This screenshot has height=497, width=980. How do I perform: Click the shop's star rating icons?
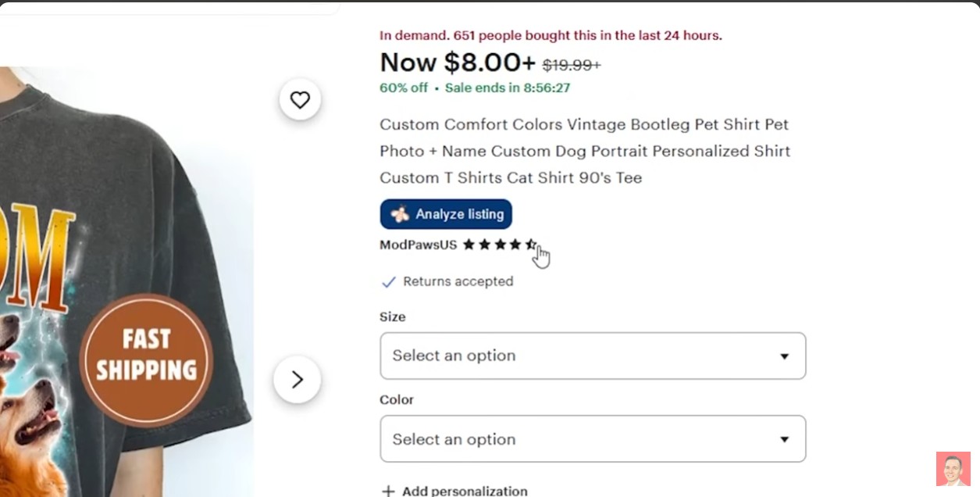[x=500, y=245]
